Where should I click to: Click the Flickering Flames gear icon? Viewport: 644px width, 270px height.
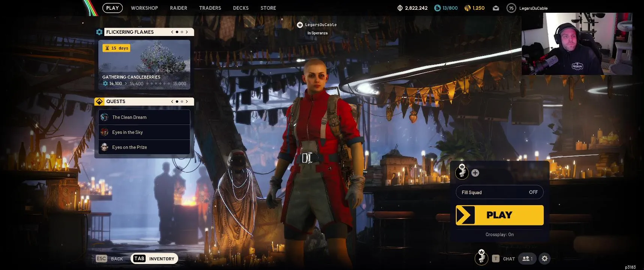pyautogui.click(x=99, y=32)
